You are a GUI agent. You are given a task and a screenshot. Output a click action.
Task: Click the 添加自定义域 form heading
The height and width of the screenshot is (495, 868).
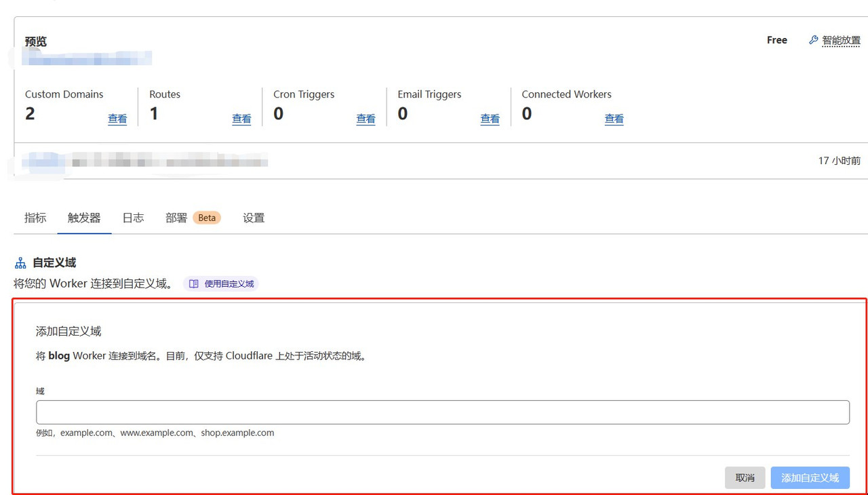68,331
